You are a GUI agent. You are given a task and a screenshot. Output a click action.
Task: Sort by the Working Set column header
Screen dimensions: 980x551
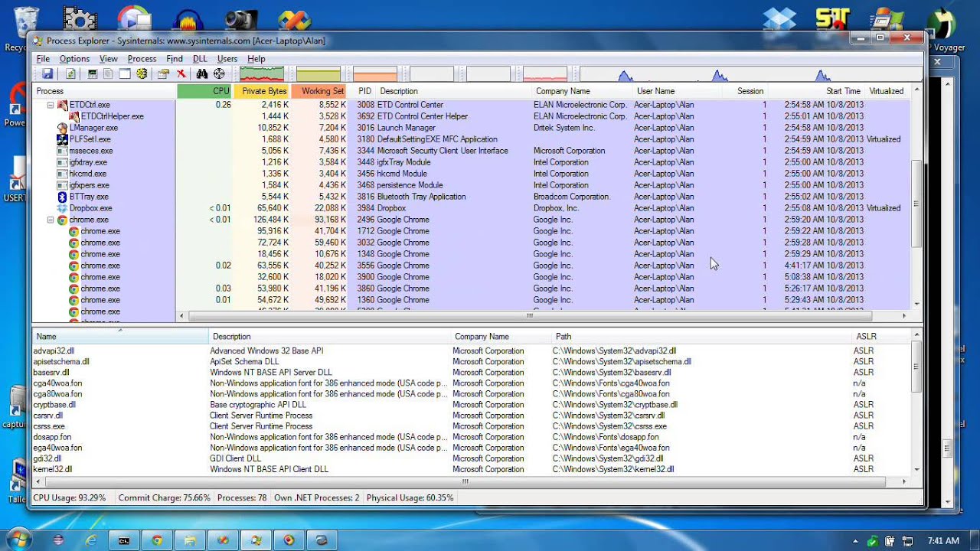point(320,91)
